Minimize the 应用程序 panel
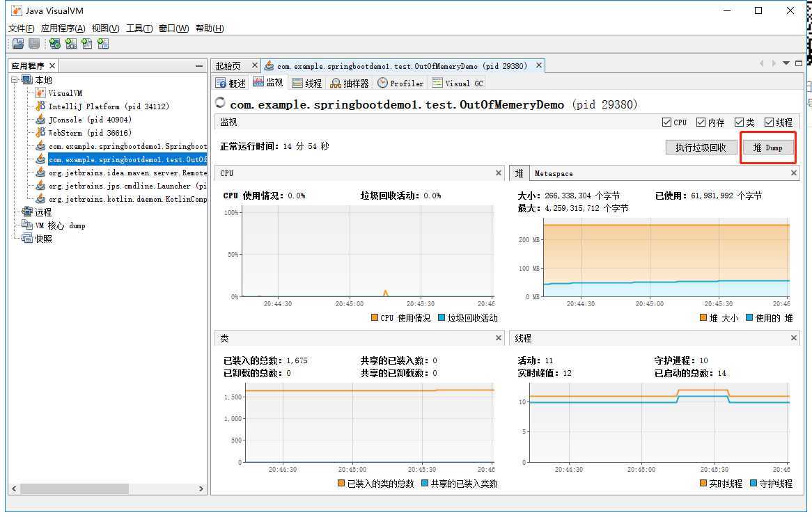Image resolution: width=812 pixels, height=517 pixels. [x=199, y=66]
